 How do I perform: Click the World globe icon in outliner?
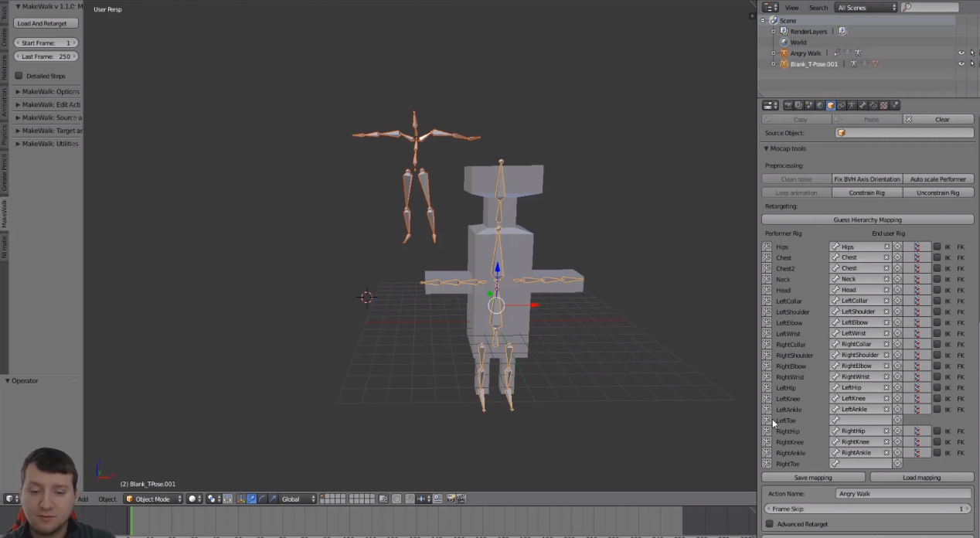784,43
